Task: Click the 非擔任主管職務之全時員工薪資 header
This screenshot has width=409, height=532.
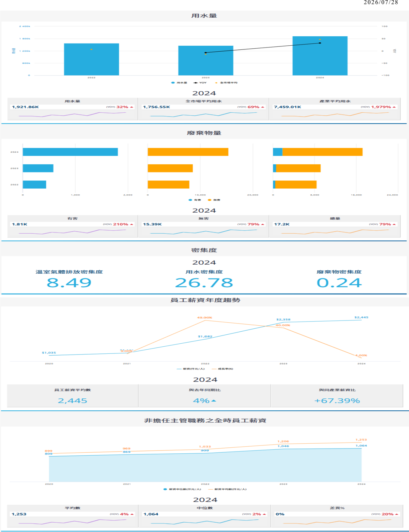Action: click(205, 420)
